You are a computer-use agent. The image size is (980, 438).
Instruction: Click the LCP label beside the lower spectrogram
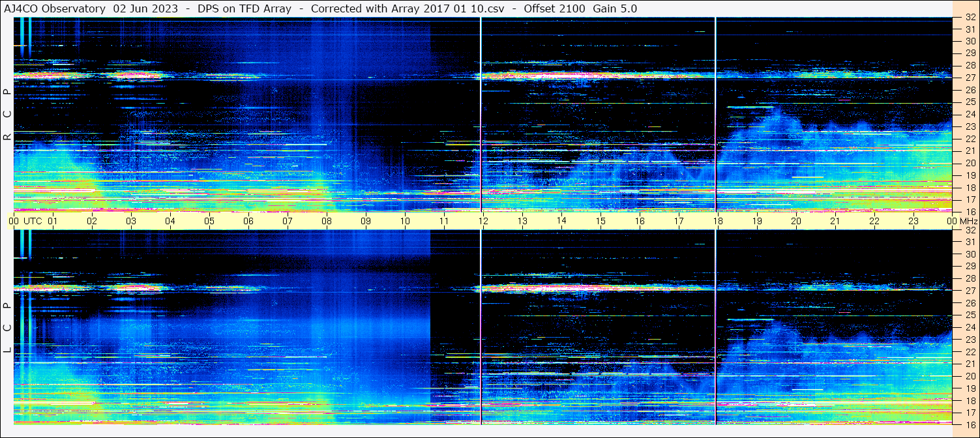[7, 327]
